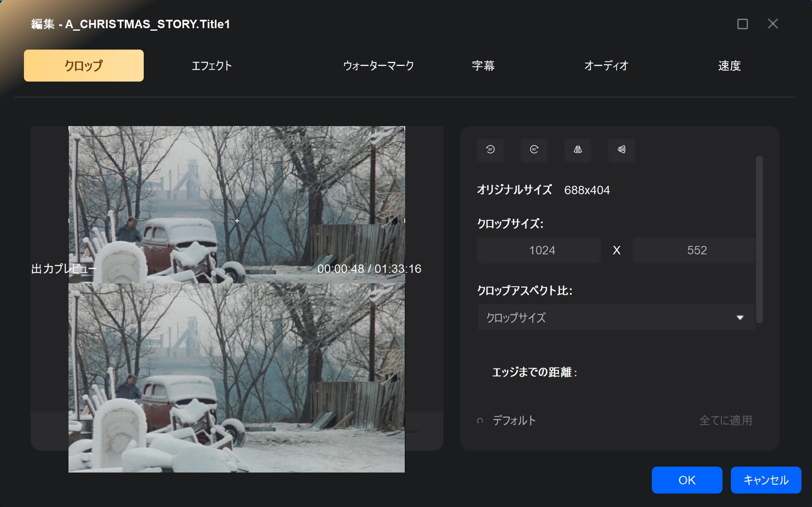Screen dimensions: 812x507
Task: Click the right-middle crop handle
Action: 404,221
